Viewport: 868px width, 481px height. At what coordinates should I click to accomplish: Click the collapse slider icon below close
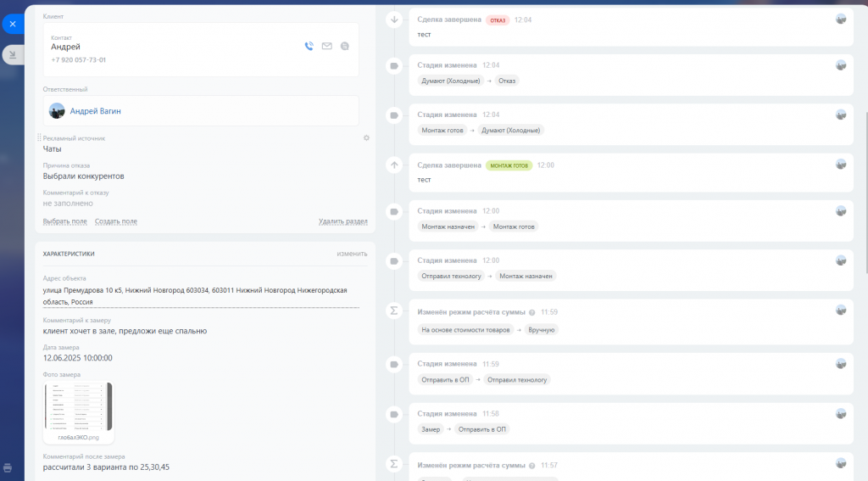13,54
